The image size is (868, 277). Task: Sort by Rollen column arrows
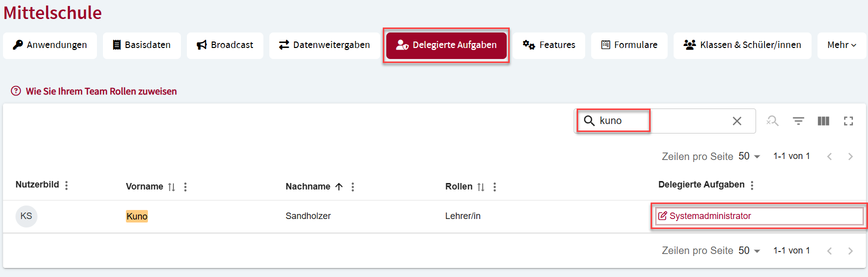coord(481,187)
